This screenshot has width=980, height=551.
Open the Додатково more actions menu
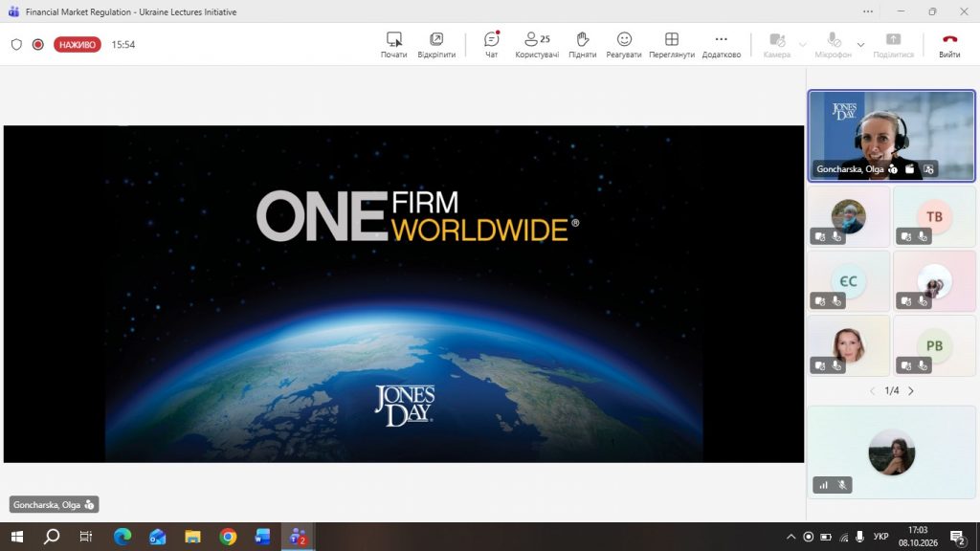click(722, 45)
